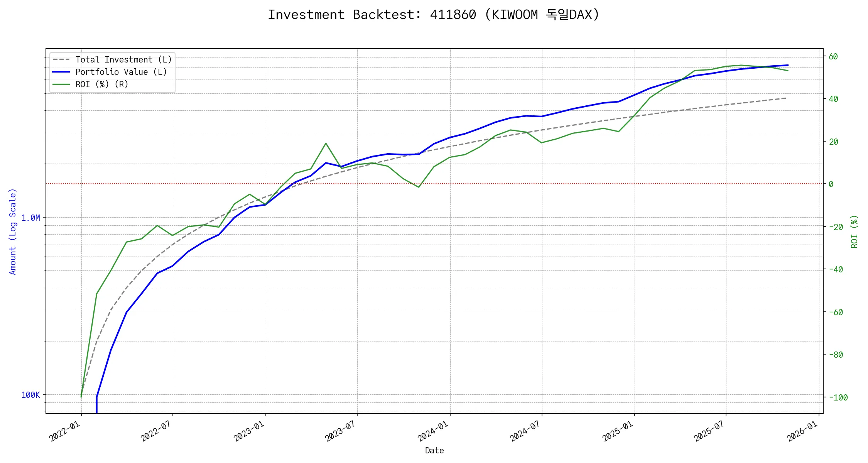Screen dimensions: 868x463
Task: Click the 2026-01 x-axis tick label
Action: click(802, 431)
